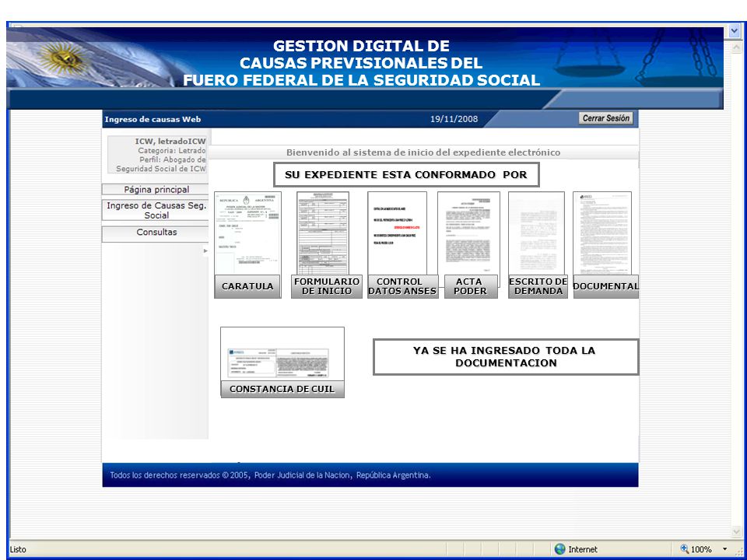
Task: Click the Cerrar Sesión button
Action: 606,118
